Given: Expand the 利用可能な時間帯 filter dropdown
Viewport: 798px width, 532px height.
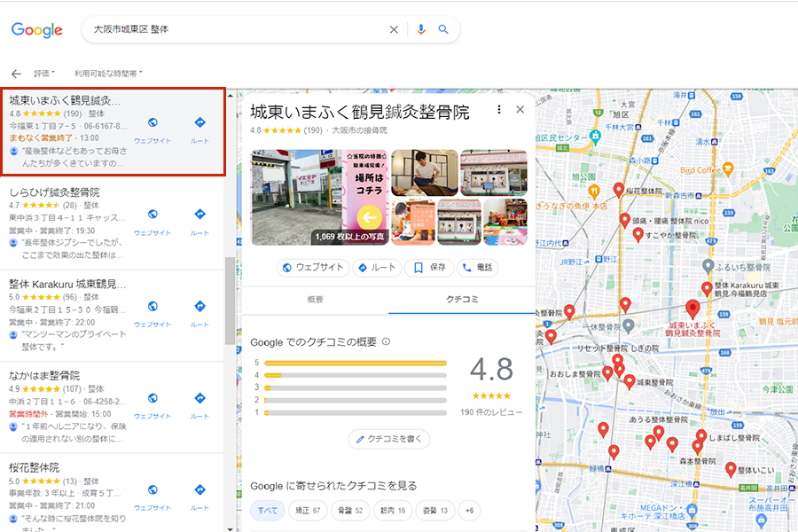Looking at the screenshot, I should [108, 74].
